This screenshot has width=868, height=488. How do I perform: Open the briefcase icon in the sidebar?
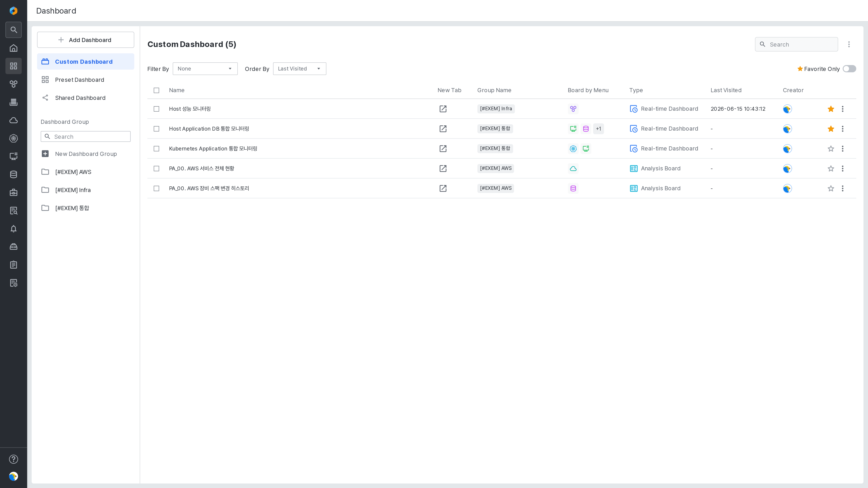(x=14, y=193)
